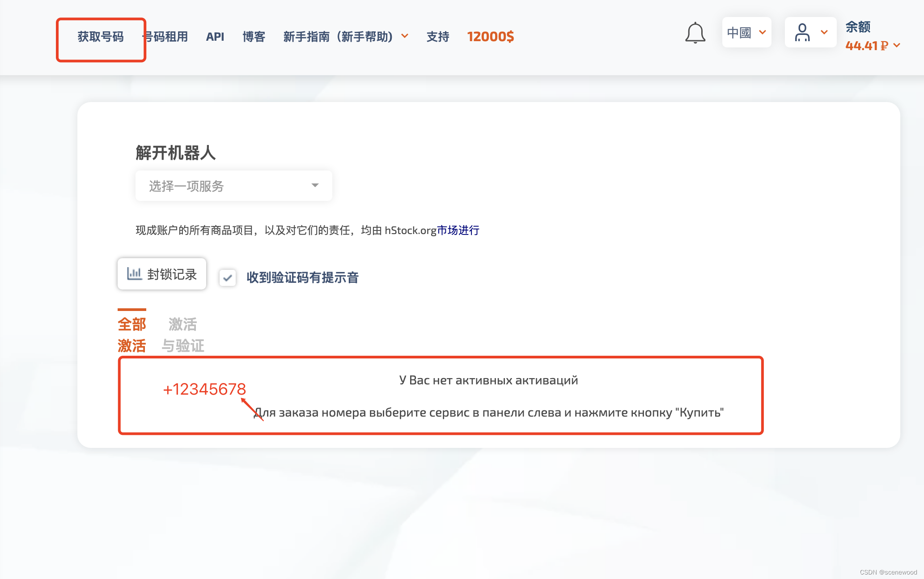
Task: Click the 12000$ promo link
Action: click(x=491, y=37)
